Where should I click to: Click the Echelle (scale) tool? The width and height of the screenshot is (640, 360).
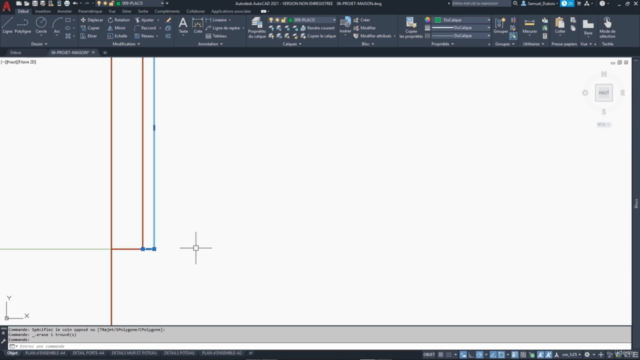tap(118, 36)
